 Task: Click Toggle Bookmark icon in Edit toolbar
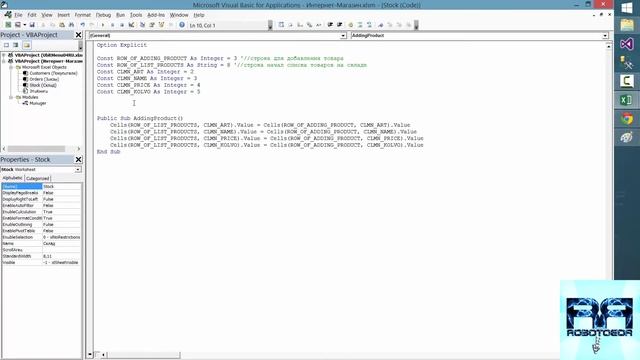tap(380, 25)
